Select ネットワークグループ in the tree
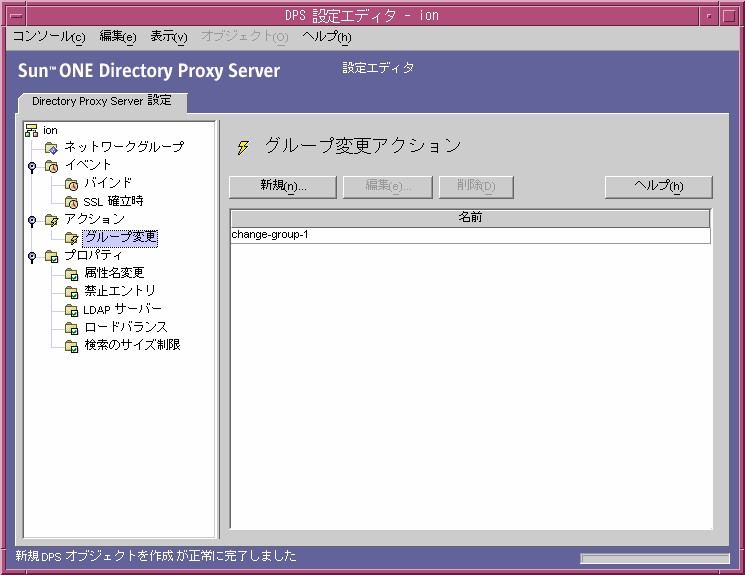This screenshot has height=575, width=745. [124, 147]
